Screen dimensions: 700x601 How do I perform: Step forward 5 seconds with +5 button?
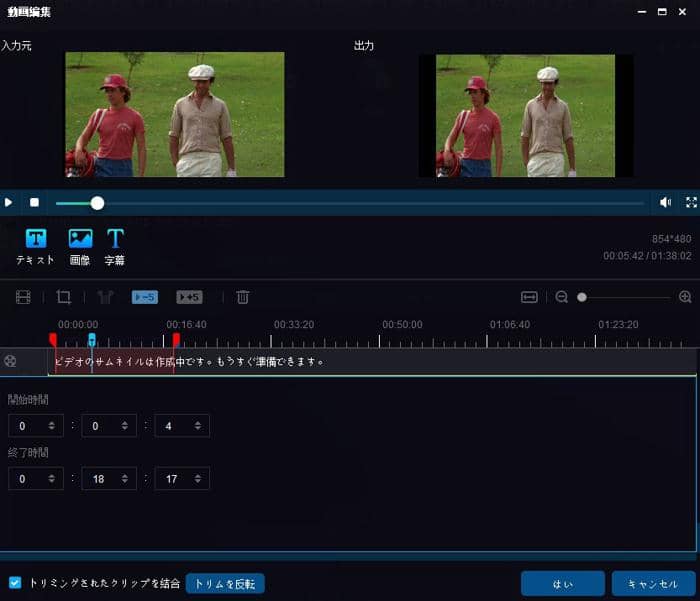[x=189, y=297]
